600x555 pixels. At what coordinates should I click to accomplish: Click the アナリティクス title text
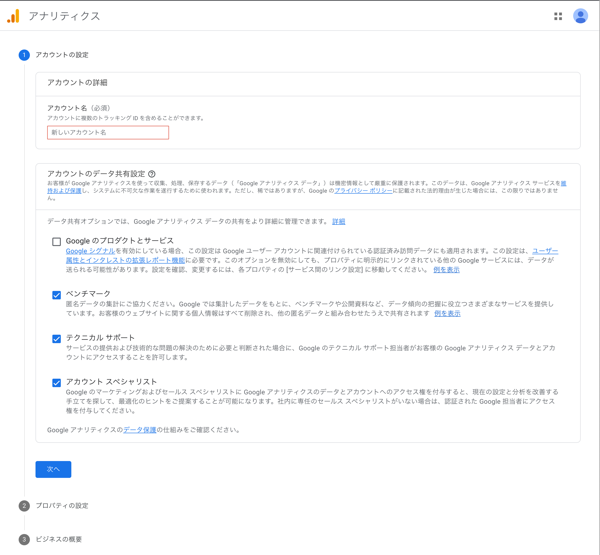click(64, 16)
